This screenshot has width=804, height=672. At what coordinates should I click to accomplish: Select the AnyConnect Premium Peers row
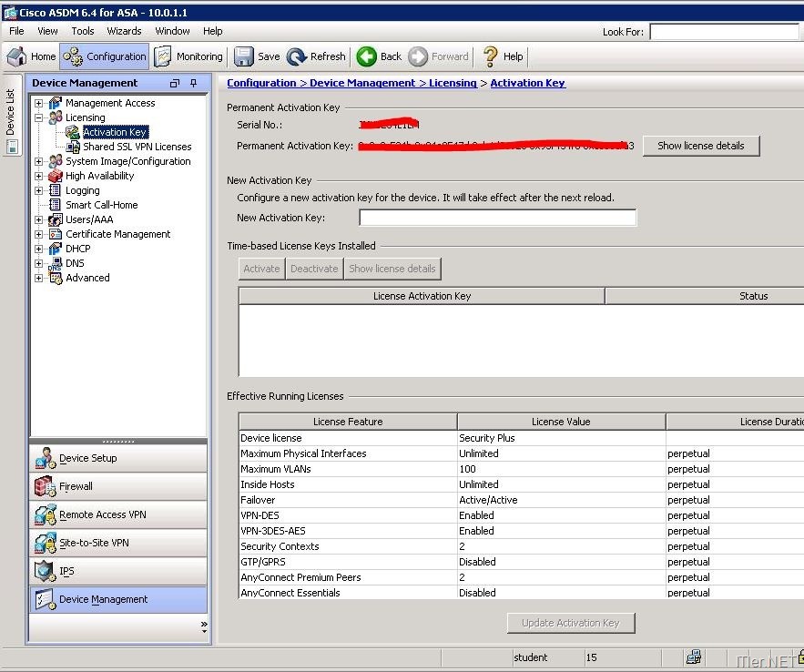(522, 577)
